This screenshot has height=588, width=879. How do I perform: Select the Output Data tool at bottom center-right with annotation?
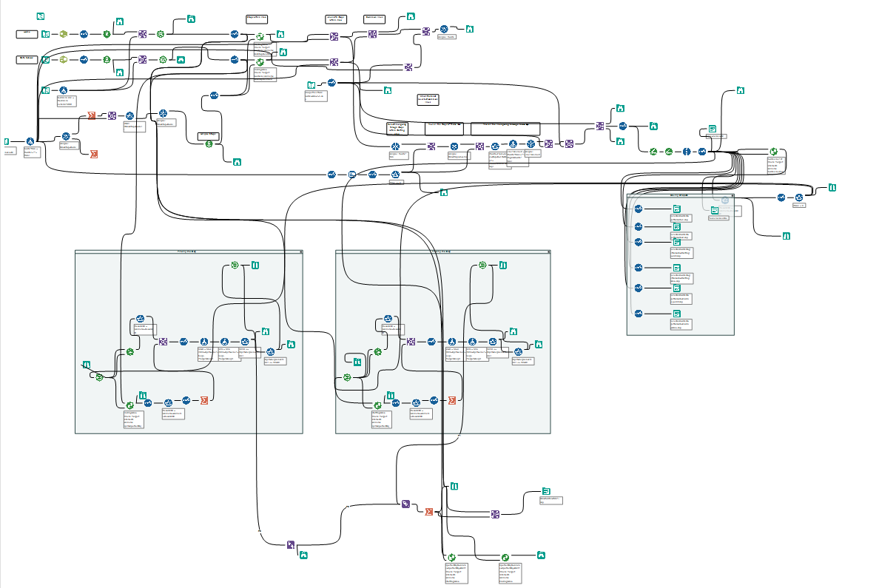(x=547, y=492)
